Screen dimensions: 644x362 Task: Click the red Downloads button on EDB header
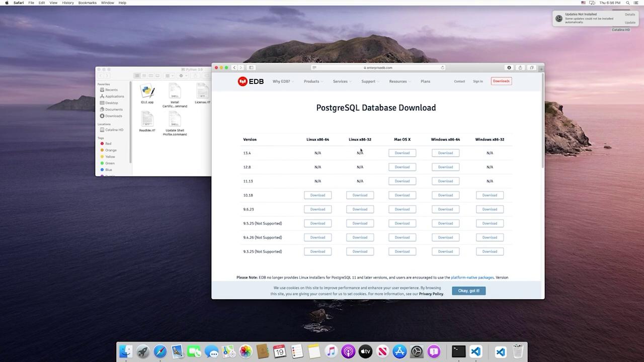(501, 81)
